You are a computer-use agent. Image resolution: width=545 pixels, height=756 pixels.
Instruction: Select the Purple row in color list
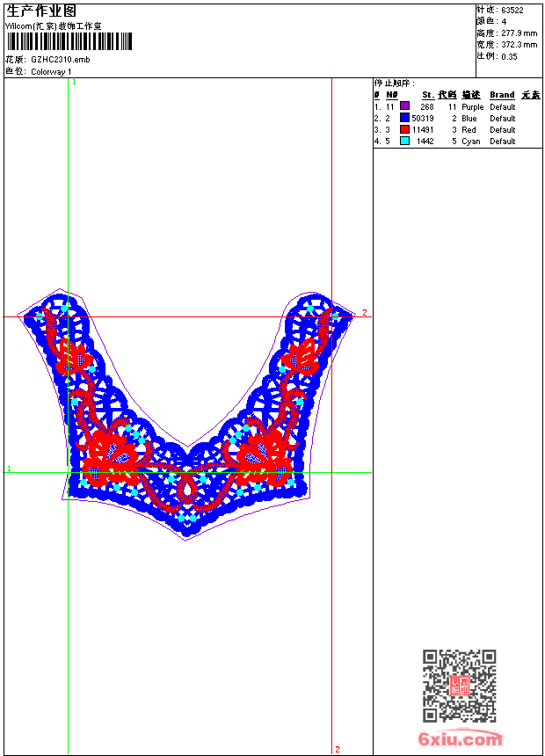click(x=472, y=106)
